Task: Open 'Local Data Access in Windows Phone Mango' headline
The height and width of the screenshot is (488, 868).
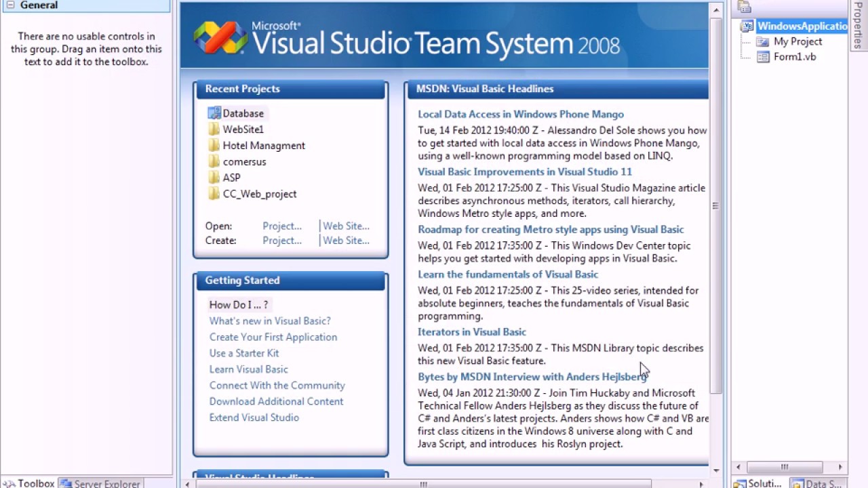Action: pos(521,115)
